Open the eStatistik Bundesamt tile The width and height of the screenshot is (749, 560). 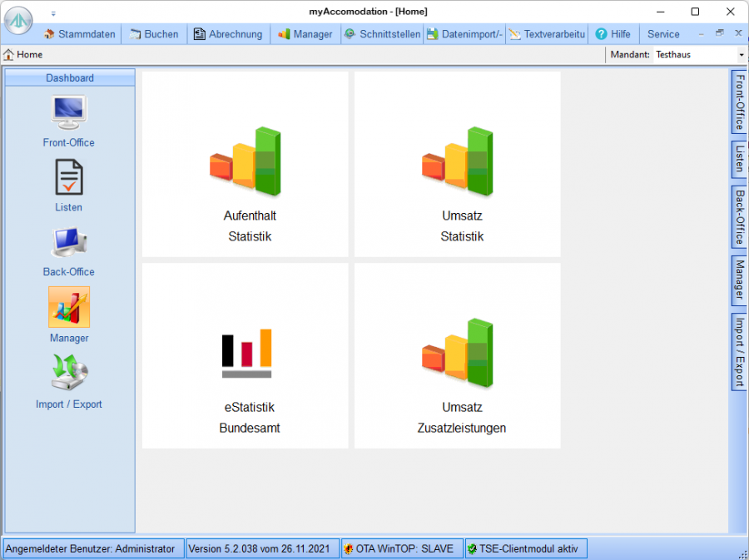click(x=246, y=355)
